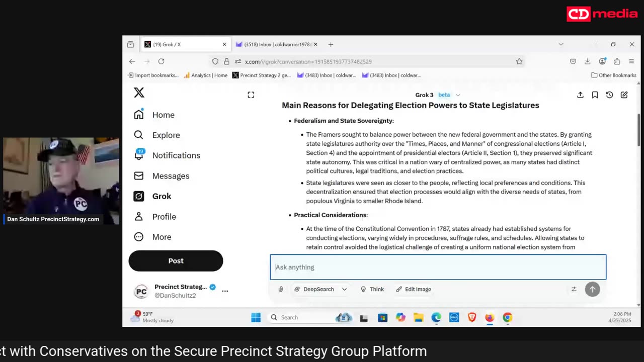Open the Firefox account icon
Image resolution: width=644 pixels, height=362 pixels.
(602, 61)
